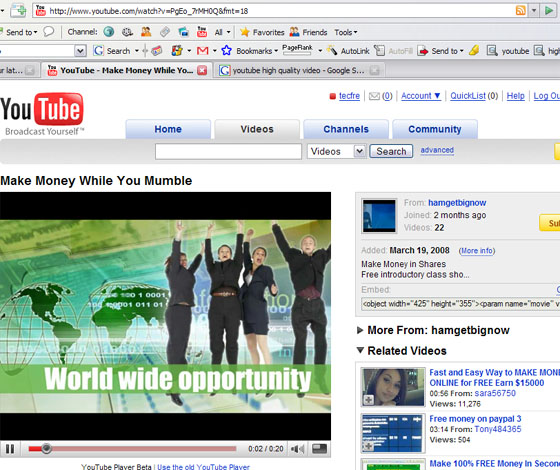The width and height of the screenshot is (560, 470).
Task: Click the Google toolbar Send to button
Action: pyautogui.click(x=440, y=51)
